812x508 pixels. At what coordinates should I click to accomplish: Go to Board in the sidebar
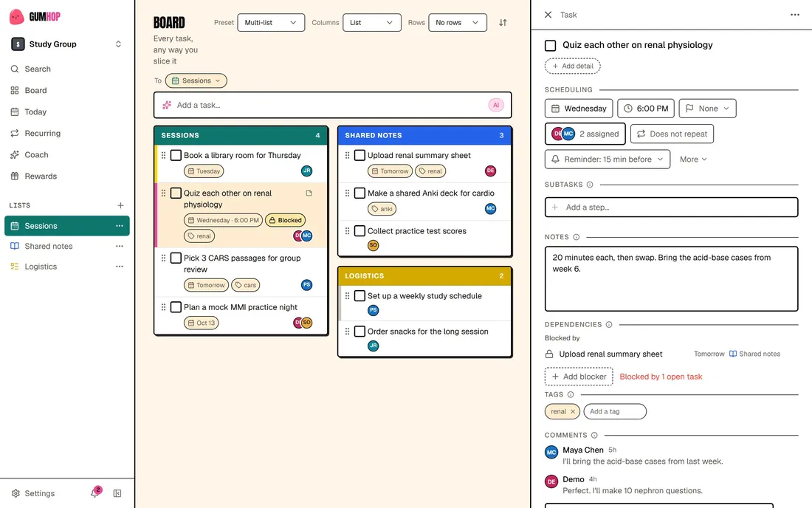pyautogui.click(x=66, y=90)
